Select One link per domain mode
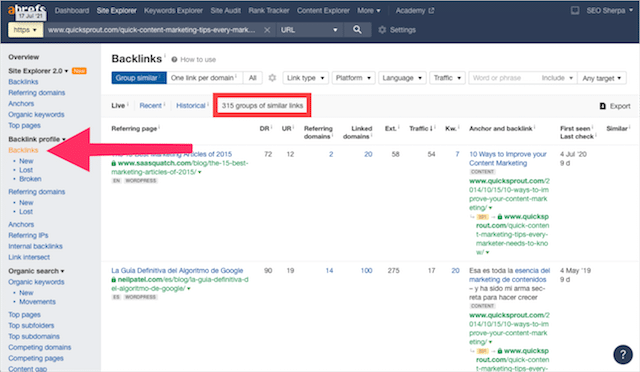640x372 pixels. (204, 78)
